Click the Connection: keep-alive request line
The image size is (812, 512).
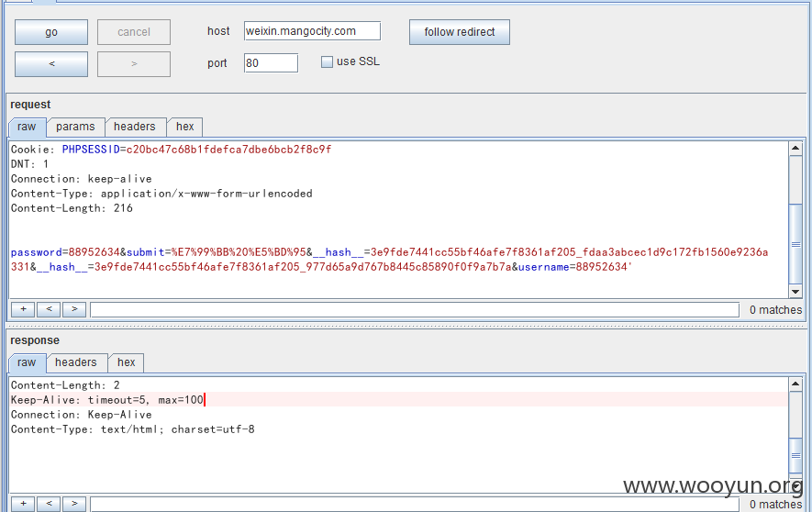tap(82, 179)
